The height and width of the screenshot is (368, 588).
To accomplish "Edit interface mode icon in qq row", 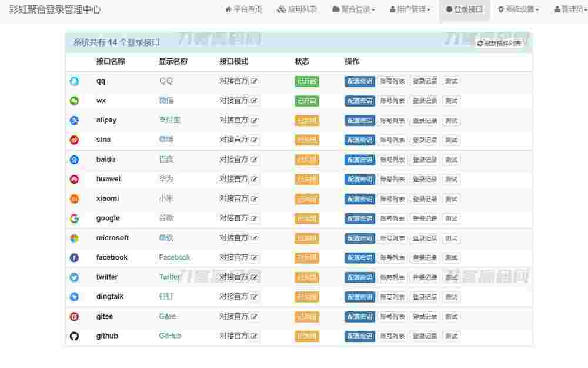I will point(254,81).
